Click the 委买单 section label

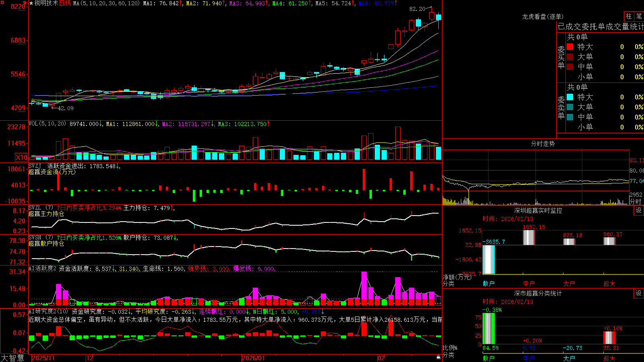[561, 58]
